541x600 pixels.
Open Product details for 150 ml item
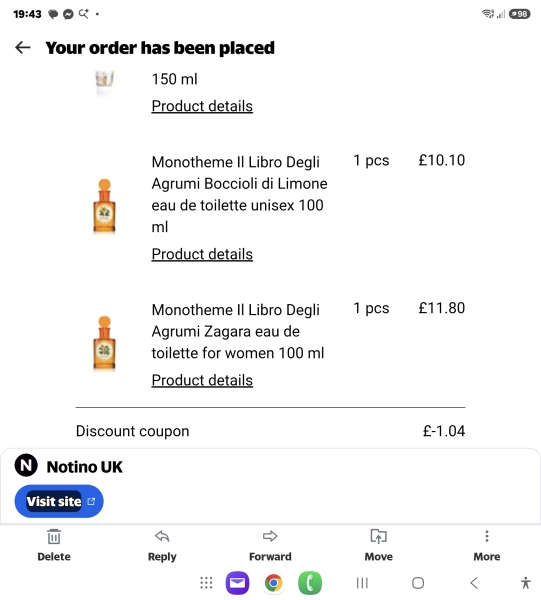point(202,106)
